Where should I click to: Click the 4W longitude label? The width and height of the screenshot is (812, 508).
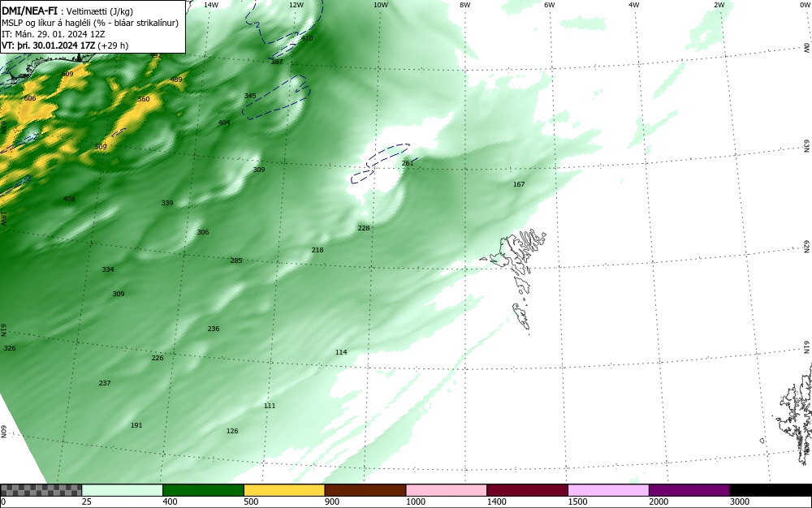click(x=634, y=5)
